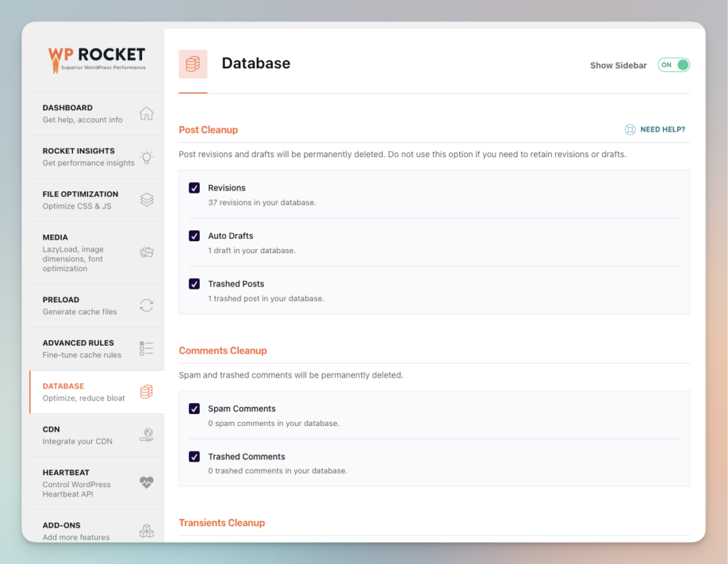Click the orange Database sidebar icon
Viewport: 728px width, 564px height.
point(146,392)
